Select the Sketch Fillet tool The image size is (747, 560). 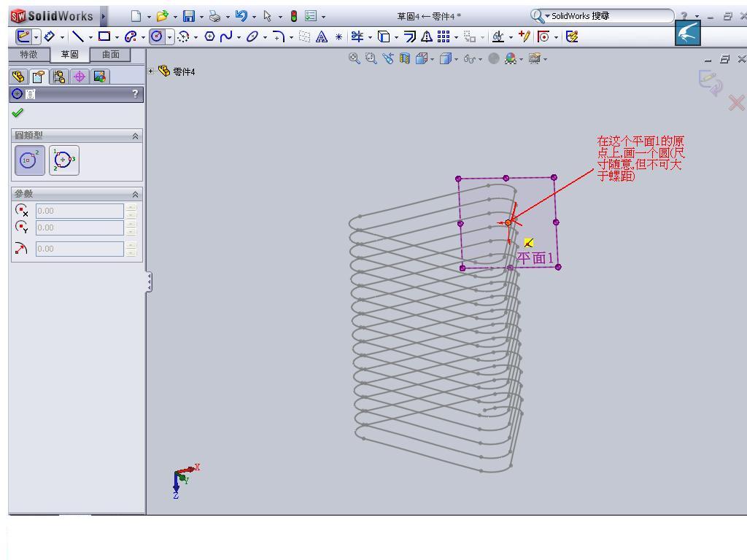pos(279,36)
